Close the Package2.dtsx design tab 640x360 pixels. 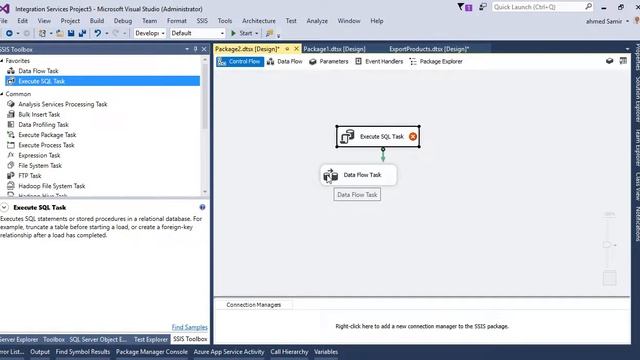(x=296, y=49)
